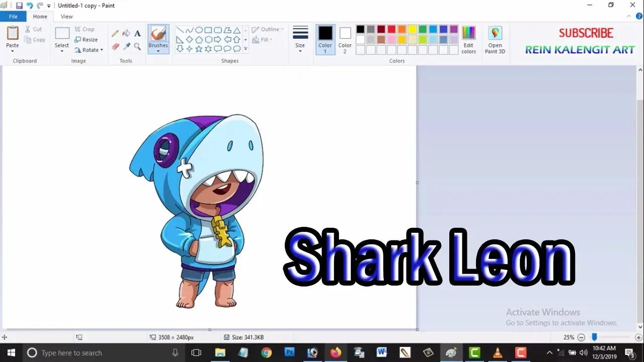This screenshot has height=362, width=644.
Task: Open the Size thickness dropdown
Action: click(x=300, y=40)
